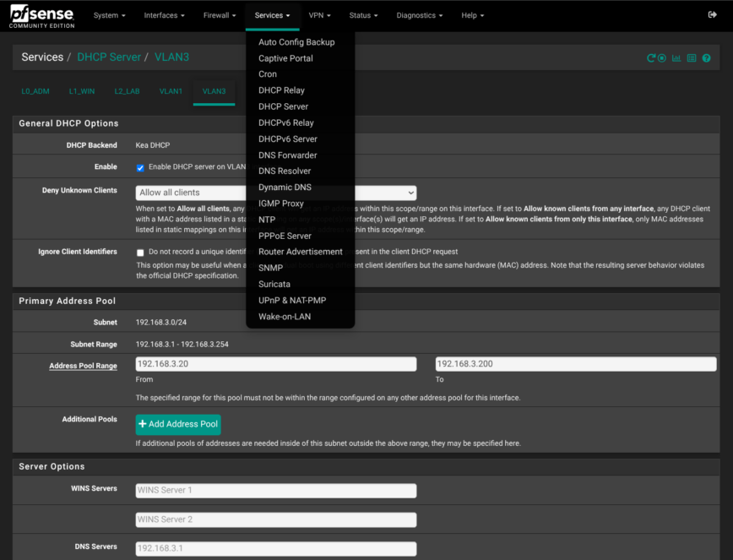
Task: Open DNS Forwarder from the Services menu
Action: pos(287,155)
